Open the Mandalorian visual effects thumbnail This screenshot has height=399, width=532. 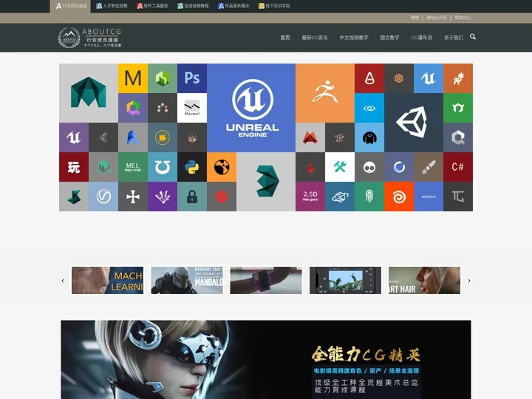pyautogui.click(x=187, y=280)
